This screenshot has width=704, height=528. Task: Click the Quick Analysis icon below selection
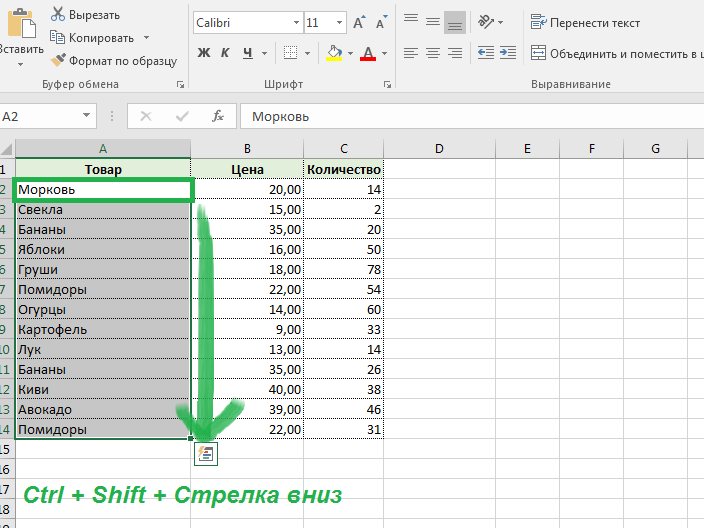click(206, 454)
